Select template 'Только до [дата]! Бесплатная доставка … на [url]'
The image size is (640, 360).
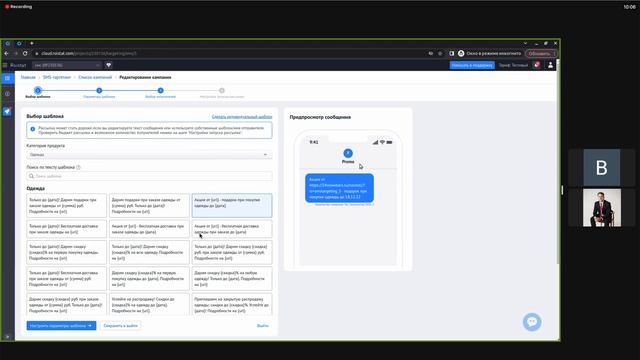click(67, 229)
